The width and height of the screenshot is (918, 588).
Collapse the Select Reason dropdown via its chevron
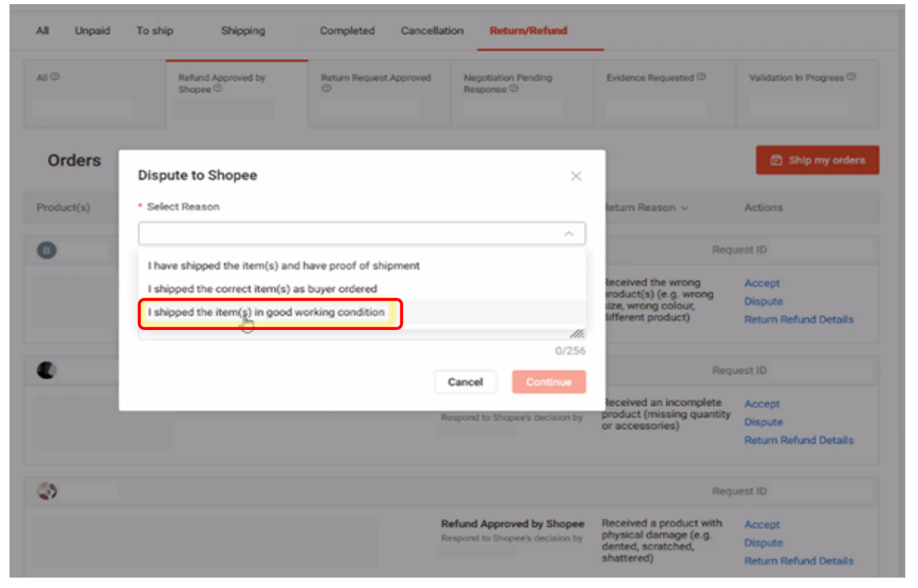[570, 233]
